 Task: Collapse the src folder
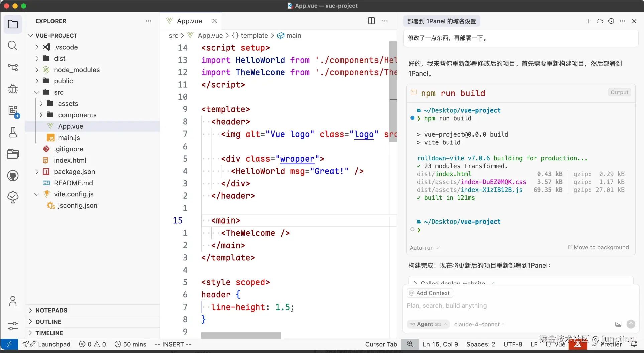coord(37,92)
